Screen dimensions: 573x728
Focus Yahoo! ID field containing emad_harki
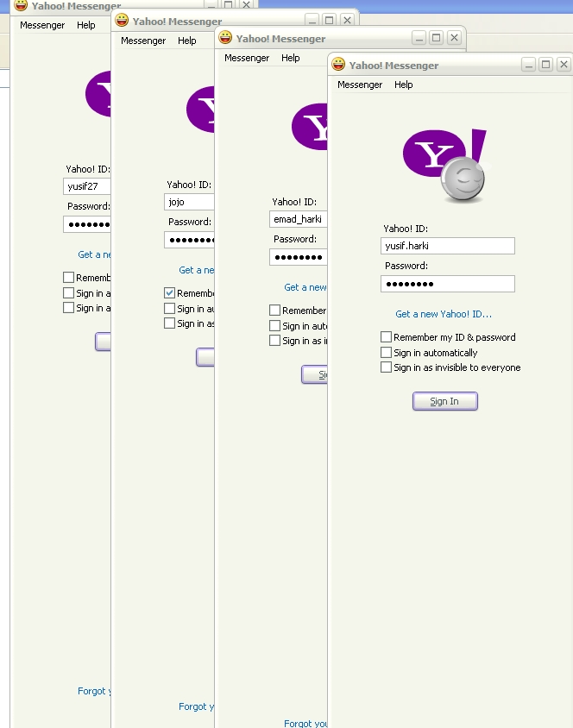(x=298, y=219)
